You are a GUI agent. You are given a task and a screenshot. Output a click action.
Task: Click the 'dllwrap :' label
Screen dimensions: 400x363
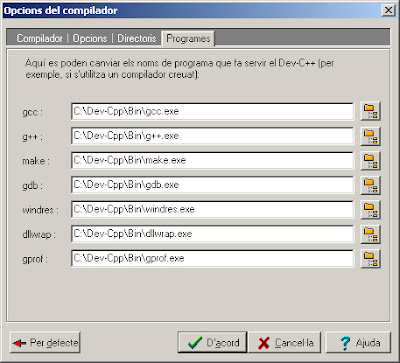click(39, 235)
